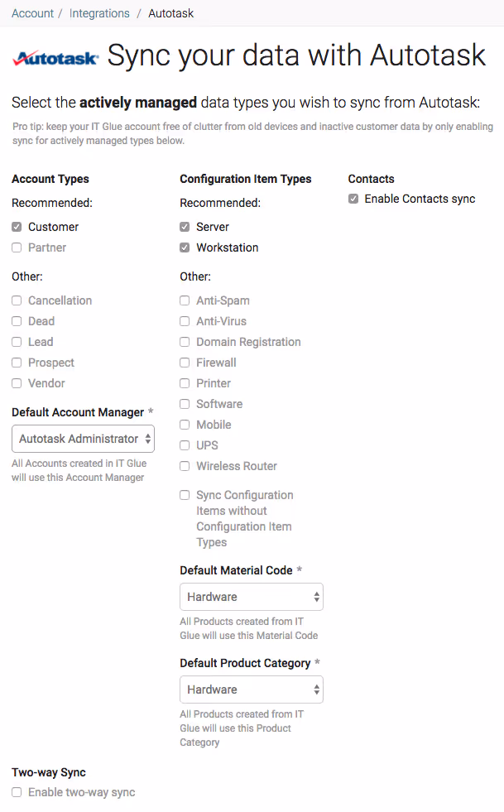This screenshot has height=812, width=504.
Task: Open the Default Material Code dropdown
Action: coord(251,596)
